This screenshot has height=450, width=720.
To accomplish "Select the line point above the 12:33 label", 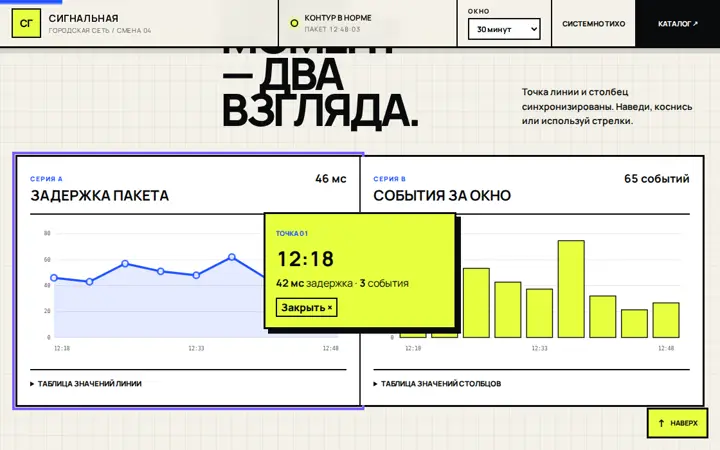I will pyautogui.click(x=196, y=276).
